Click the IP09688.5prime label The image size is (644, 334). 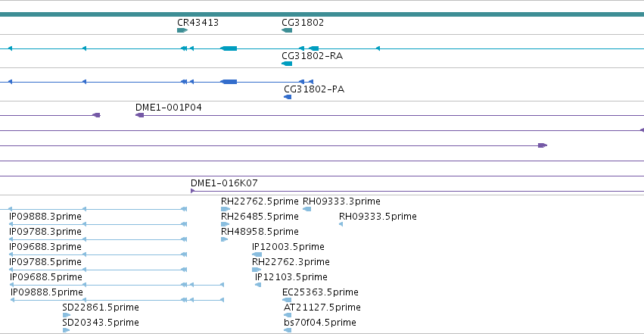point(46,277)
